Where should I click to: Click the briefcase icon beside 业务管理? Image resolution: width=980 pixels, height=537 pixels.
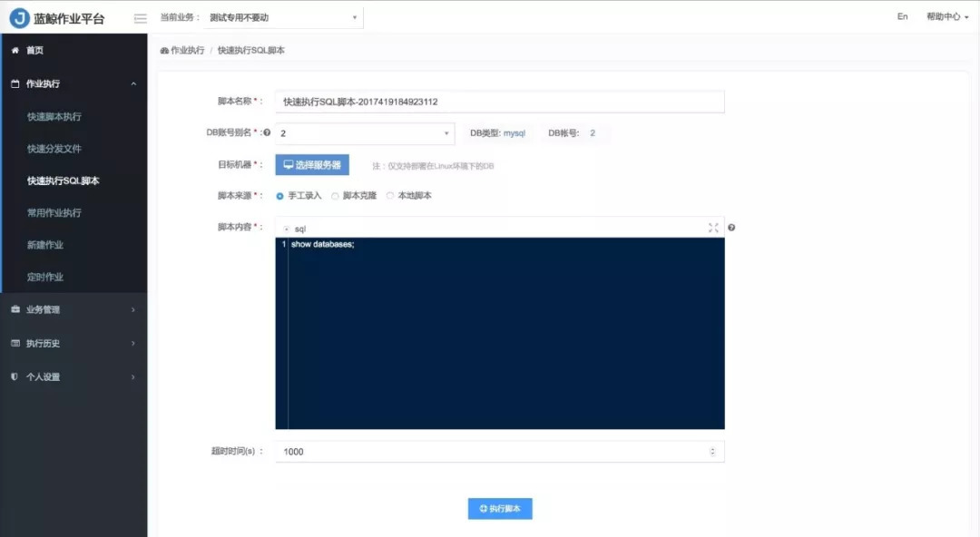pyautogui.click(x=15, y=309)
